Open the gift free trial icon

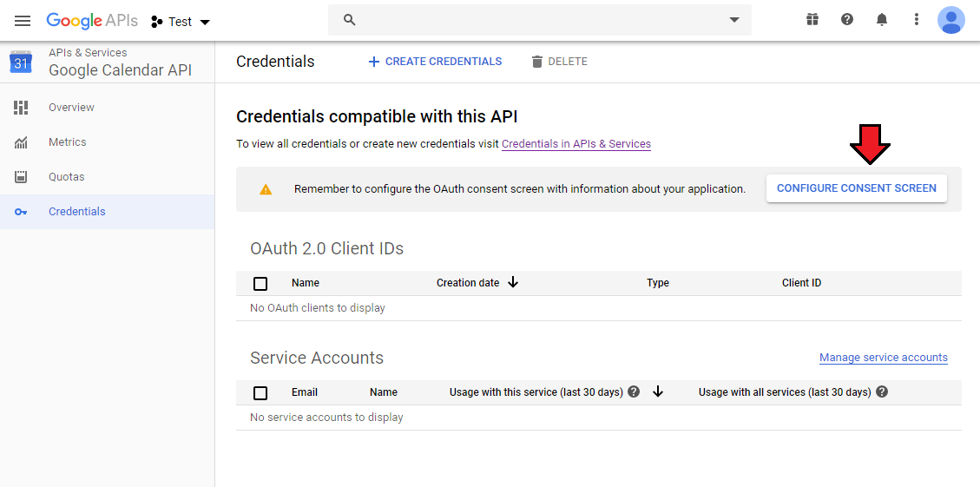coord(812,19)
